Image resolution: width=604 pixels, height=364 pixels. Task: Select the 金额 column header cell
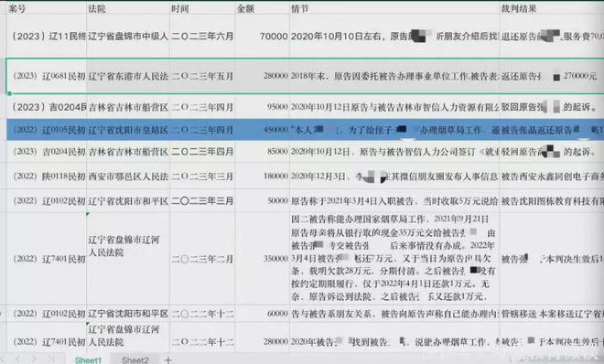(x=263, y=8)
